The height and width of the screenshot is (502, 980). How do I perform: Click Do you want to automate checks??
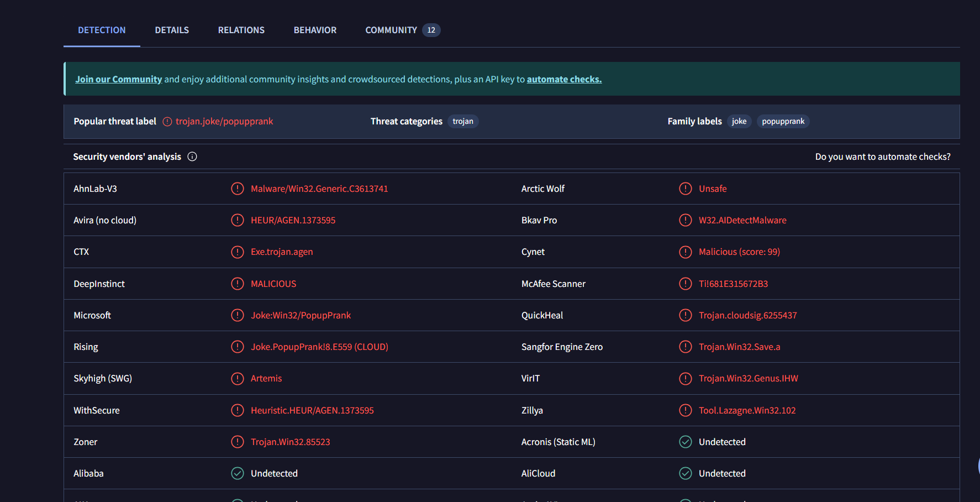point(883,157)
